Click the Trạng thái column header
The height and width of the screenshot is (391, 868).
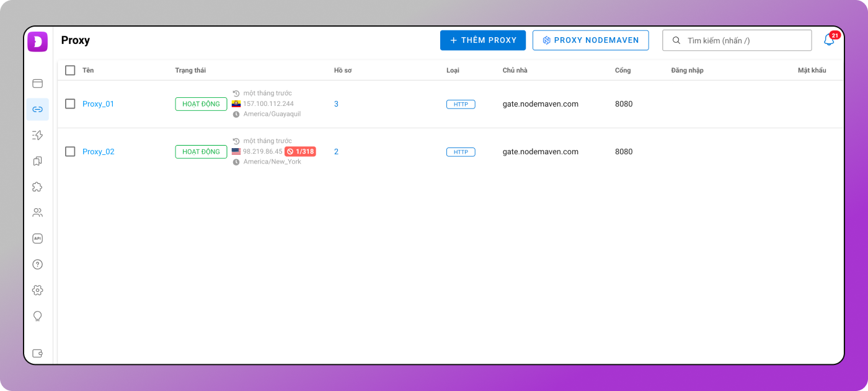click(190, 71)
